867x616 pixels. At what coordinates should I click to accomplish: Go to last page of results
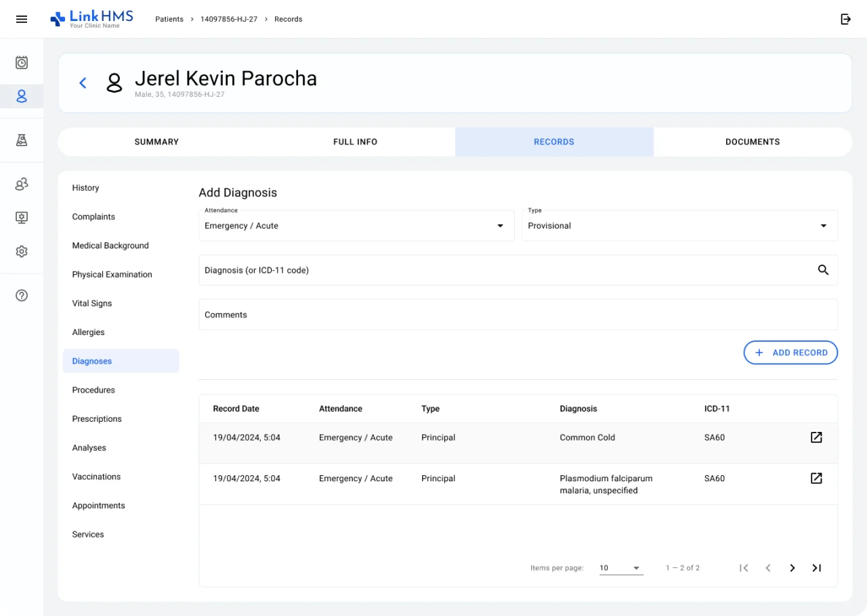point(817,568)
